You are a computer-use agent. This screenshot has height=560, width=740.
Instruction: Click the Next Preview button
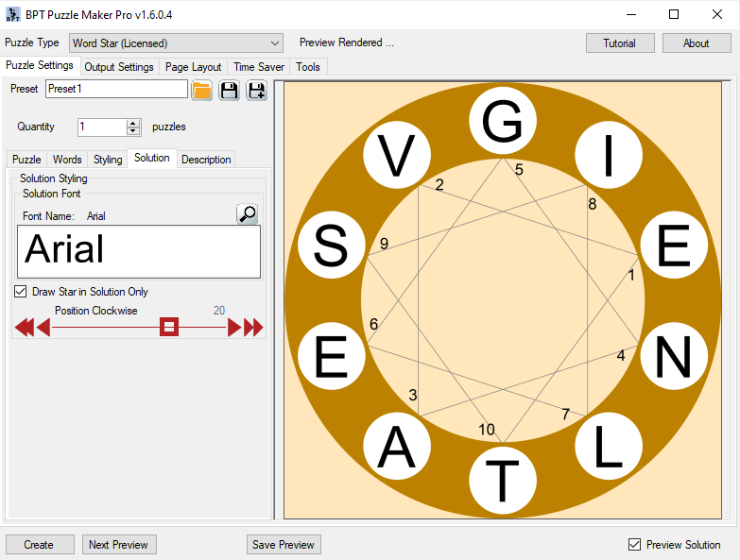tap(119, 545)
